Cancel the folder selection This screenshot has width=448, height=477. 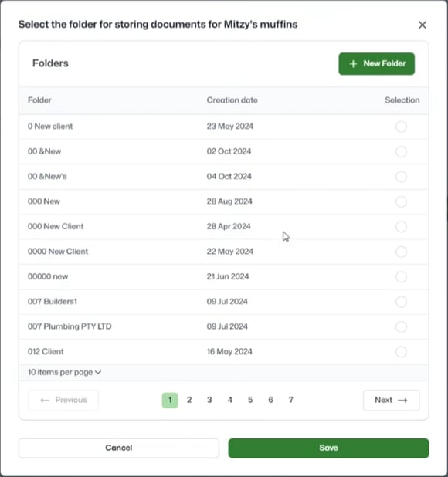click(x=119, y=448)
